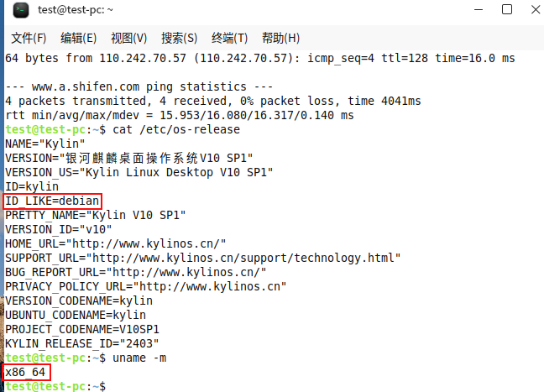Open the 终端(T) menu
Screen dimensions: 544x392
pyautogui.click(x=229, y=38)
